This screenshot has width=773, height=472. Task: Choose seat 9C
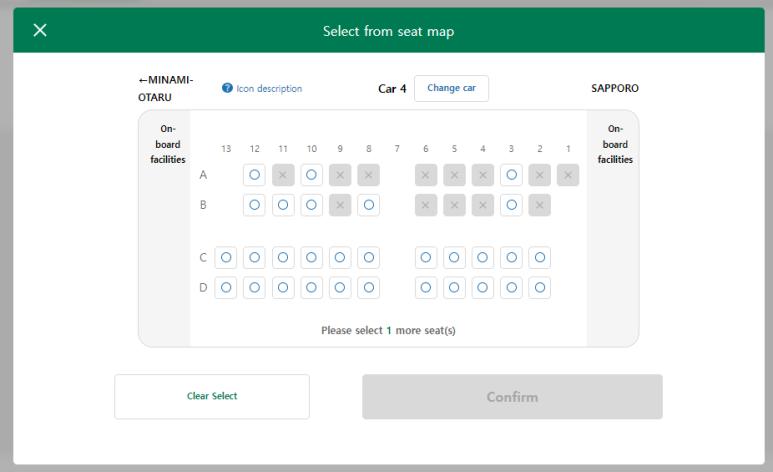[x=340, y=257]
